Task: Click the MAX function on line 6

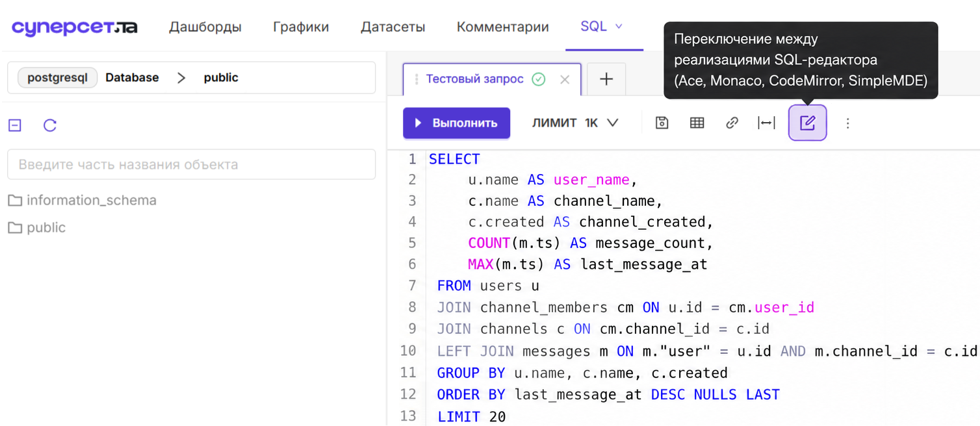Action: point(481,264)
